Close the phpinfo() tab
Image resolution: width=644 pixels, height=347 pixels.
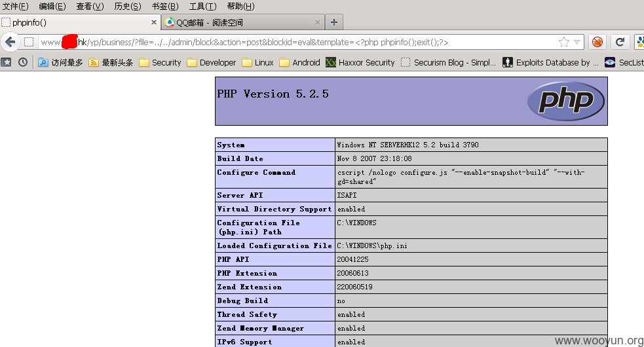point(153,22)
